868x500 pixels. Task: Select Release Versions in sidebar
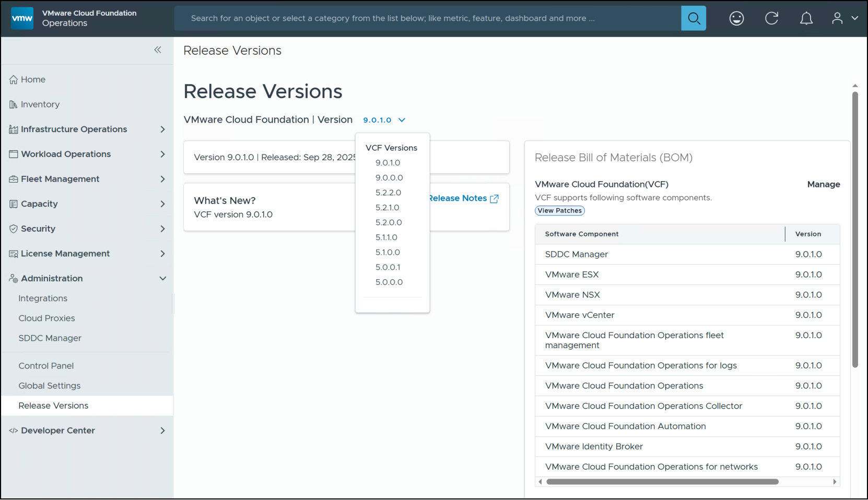pyautogui.click(x=87, y=406)
